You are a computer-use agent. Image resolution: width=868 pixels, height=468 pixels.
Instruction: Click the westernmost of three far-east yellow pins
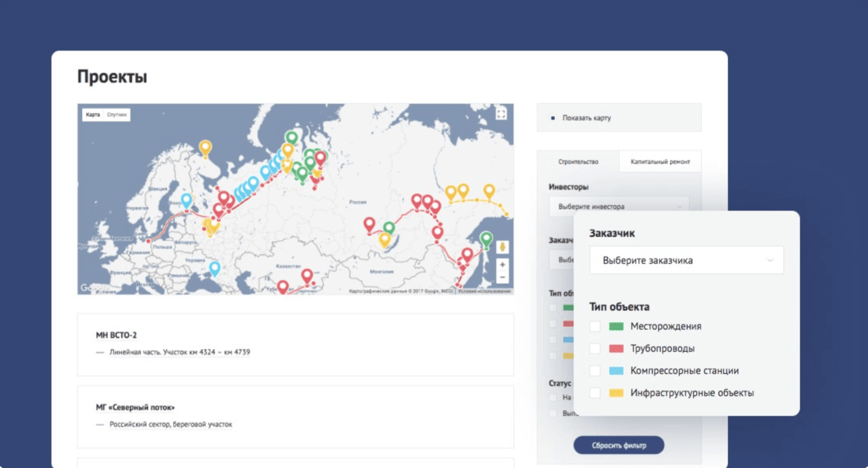point(451,193)
